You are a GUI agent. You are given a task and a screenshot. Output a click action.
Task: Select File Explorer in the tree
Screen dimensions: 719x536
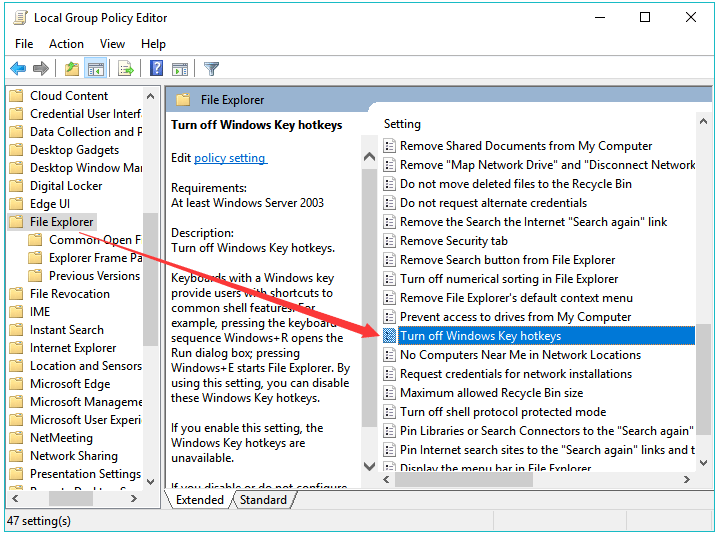[x=61, y=222]
